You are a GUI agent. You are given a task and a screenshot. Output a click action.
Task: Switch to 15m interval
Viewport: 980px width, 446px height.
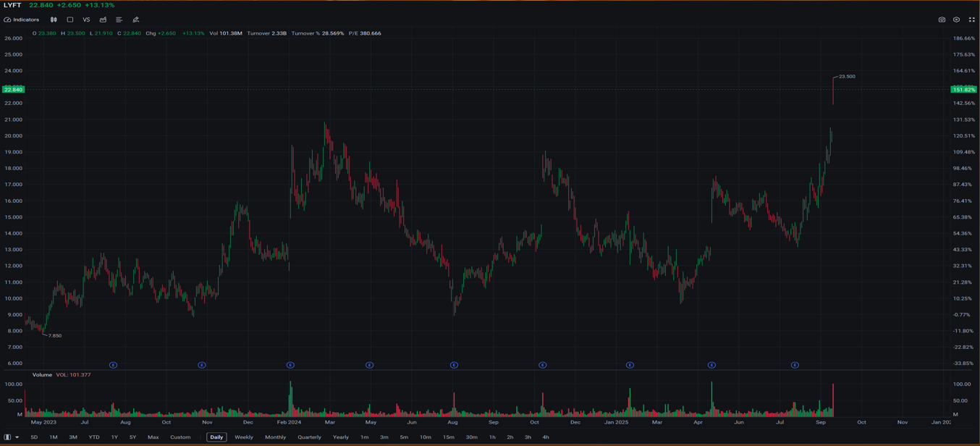click(x=449, y=437)
